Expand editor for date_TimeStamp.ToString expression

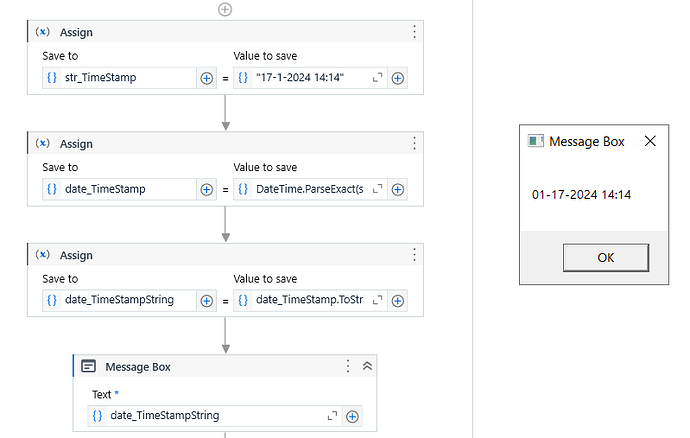click(x=378, y=300)
